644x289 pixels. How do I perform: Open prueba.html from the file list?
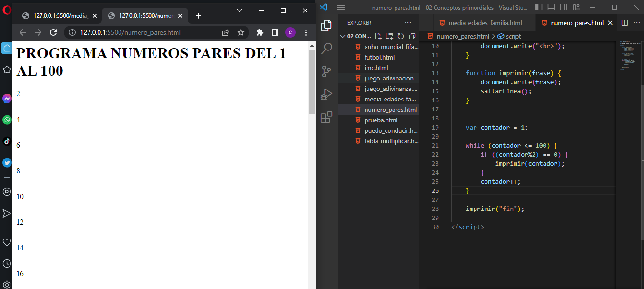coord(381,120)
